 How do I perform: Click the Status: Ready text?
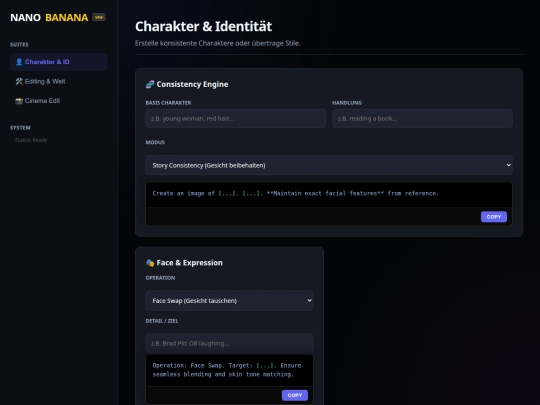tap(31, 140)
